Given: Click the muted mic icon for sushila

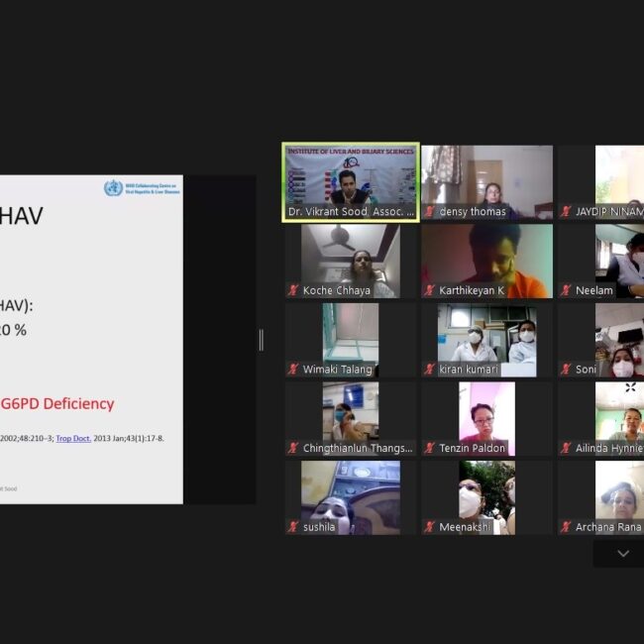Looking at the screenshot, I should (x=294, y=527).
